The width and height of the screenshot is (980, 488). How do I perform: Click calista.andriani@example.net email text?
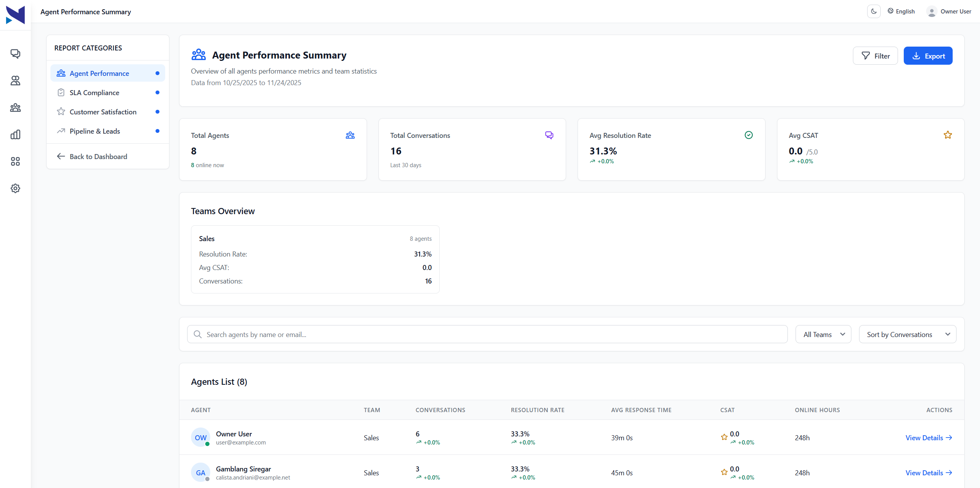click(x=253, y=478)
